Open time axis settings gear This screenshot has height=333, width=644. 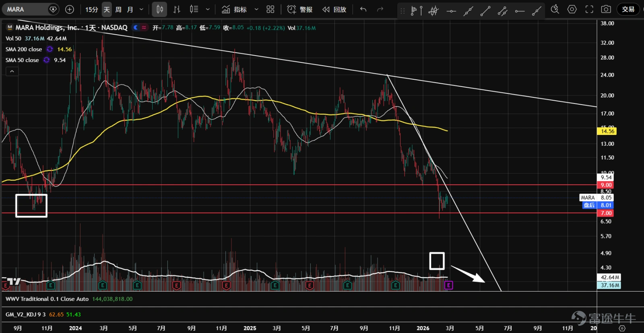622,328
